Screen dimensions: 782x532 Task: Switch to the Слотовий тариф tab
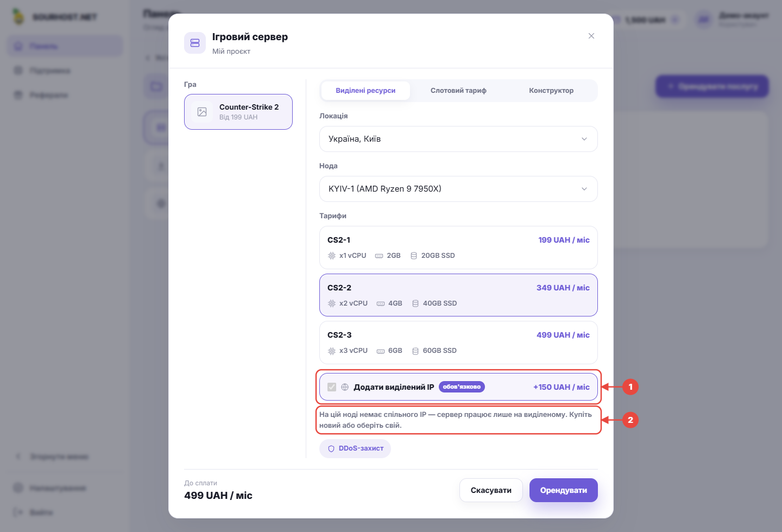[x=458, y=91]
